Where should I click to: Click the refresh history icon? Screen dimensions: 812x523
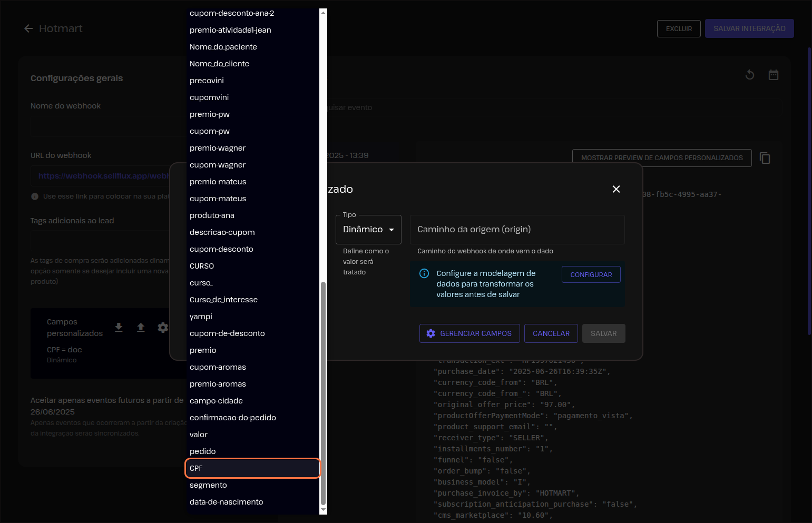pyautogui.click(x=750, y=75)
